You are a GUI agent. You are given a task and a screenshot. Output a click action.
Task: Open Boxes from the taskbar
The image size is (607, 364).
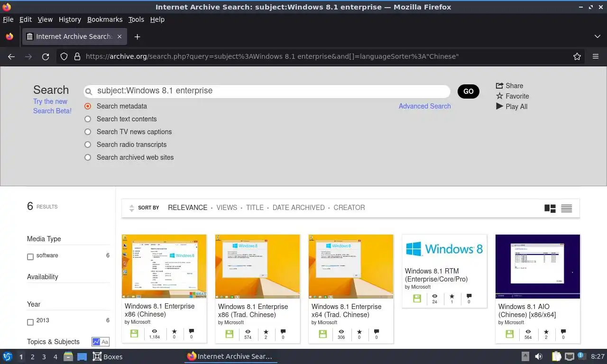[108, 357]
